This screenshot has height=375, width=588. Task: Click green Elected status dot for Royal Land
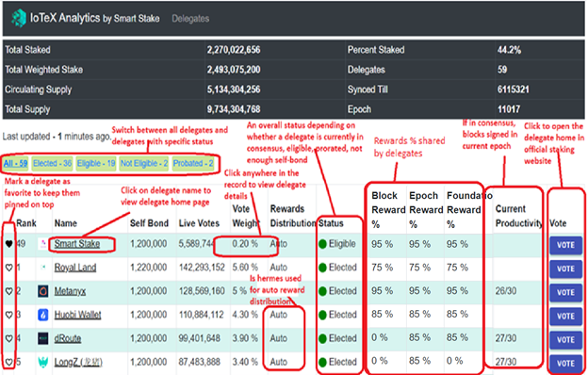tap(322, 269)
